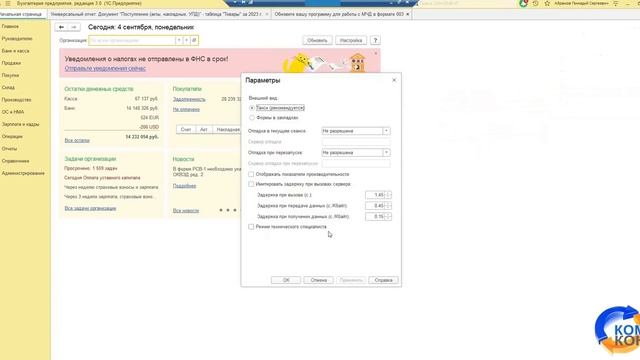Focus the Задержка при вызове value field
640x360 pixels.
(375, 195)
